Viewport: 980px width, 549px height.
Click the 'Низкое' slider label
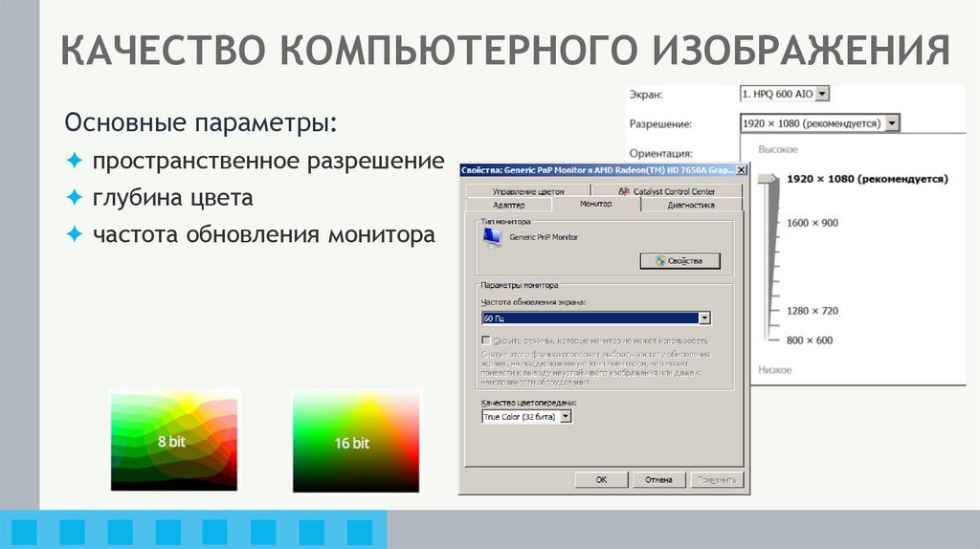(774, 370)
